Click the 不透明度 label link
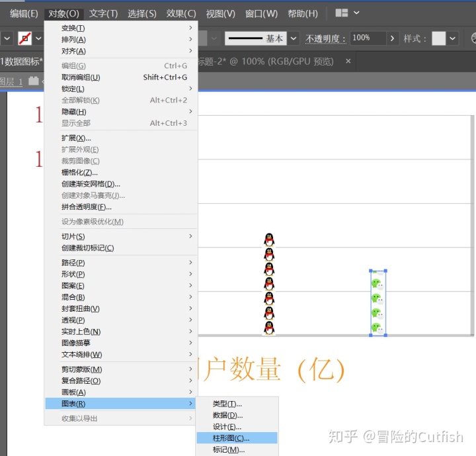This screenshot has height=456, width=476. (325, 38)
